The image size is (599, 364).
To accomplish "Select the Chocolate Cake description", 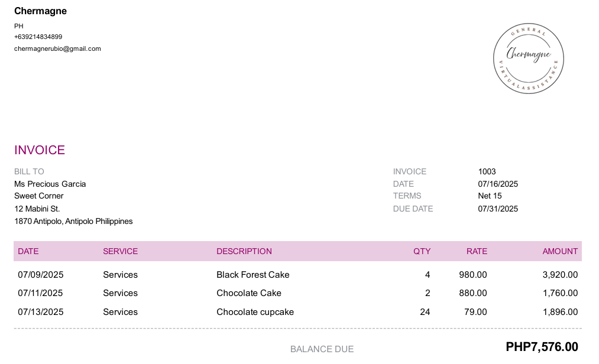I will (249, 293).
